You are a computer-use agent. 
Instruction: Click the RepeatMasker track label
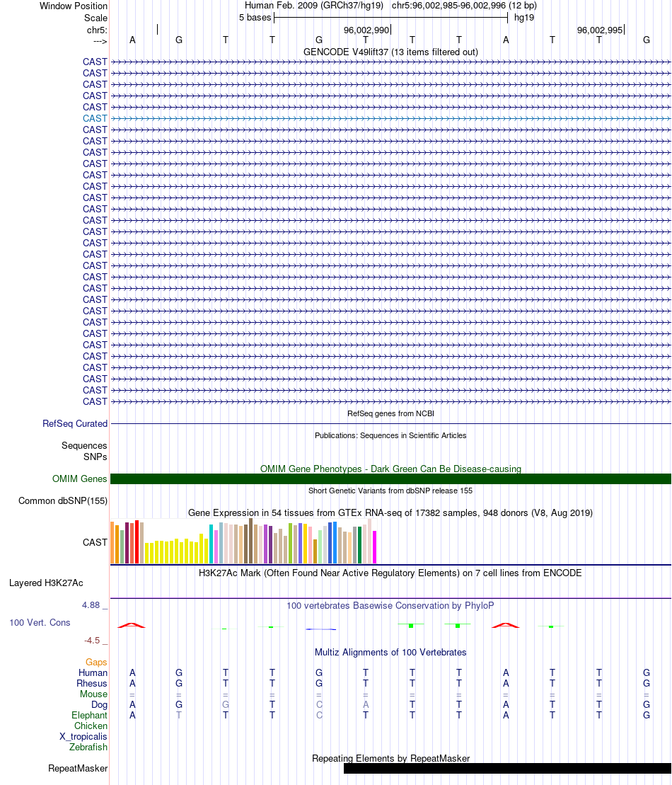[x=78, y=768]
